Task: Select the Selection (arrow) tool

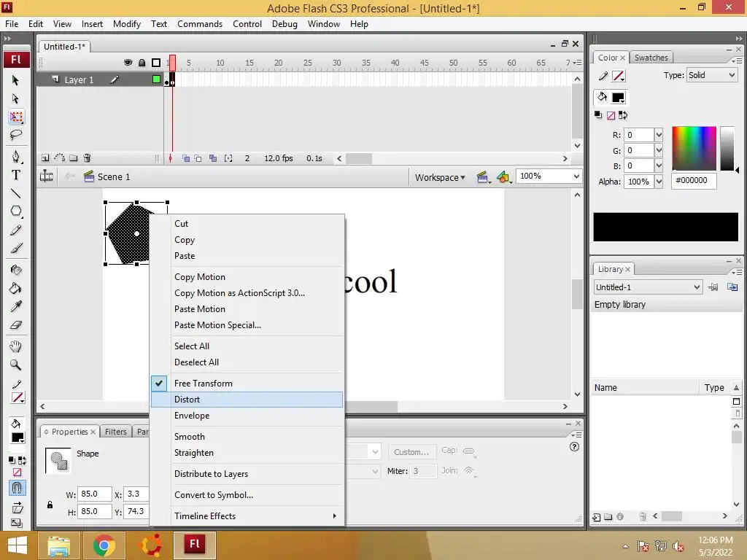Action: (15, 80)
